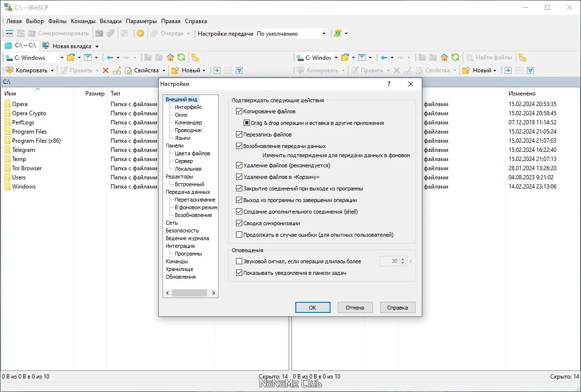Select Ведение журнала in settings tree

(187, 238)
